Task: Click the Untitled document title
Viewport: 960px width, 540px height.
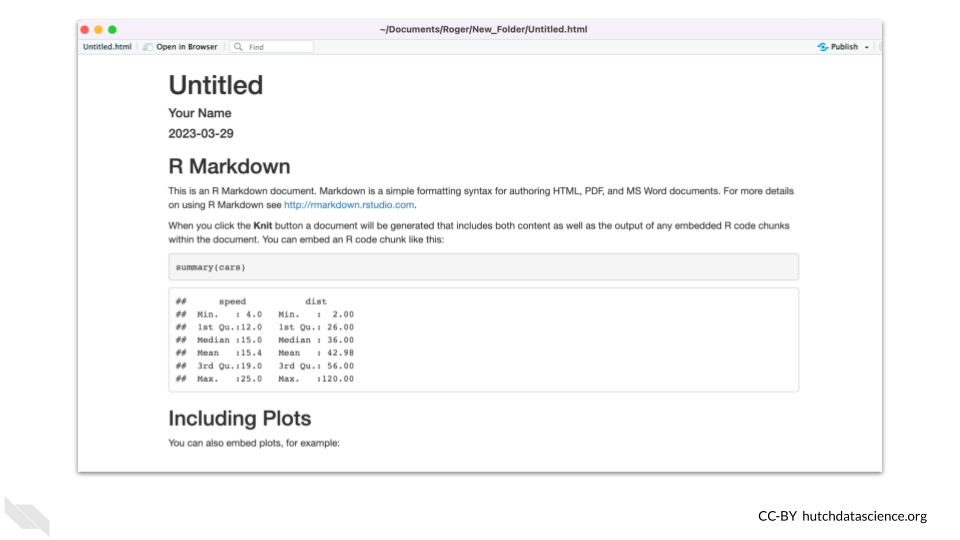Action: 216,85
